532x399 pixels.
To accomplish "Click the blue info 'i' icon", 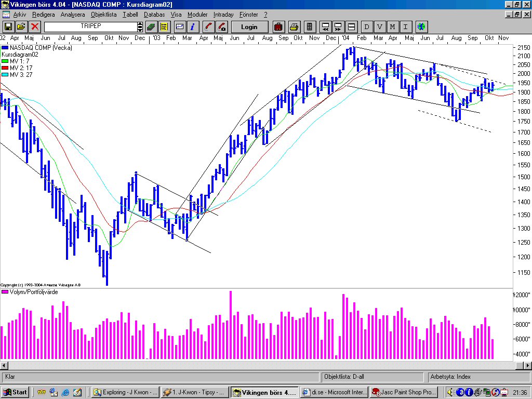I will click(192, 26).
